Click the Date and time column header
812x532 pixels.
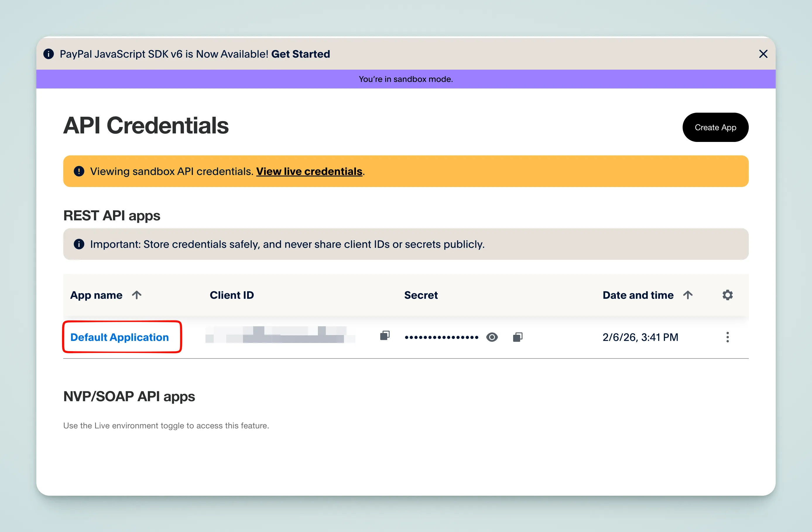[x=638, y=295]
